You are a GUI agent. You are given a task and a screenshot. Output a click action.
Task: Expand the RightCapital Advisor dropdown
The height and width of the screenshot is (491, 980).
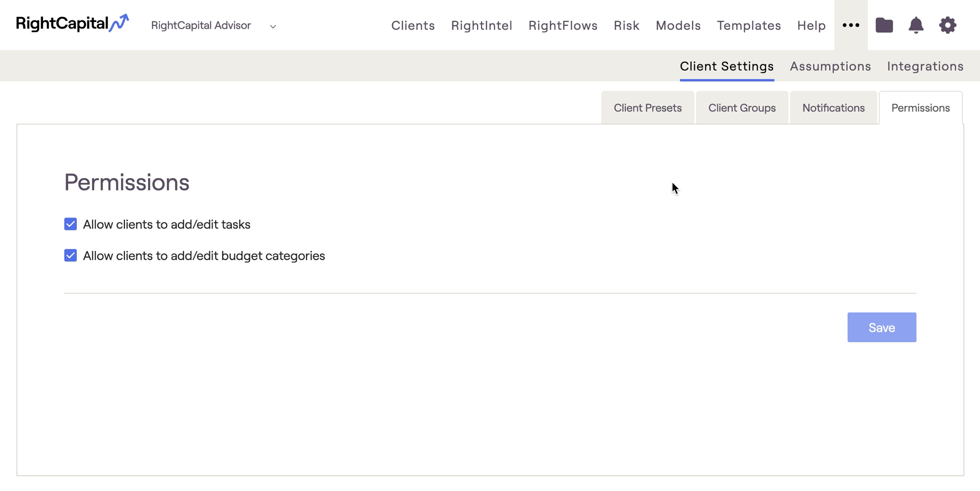pos(214,25)
